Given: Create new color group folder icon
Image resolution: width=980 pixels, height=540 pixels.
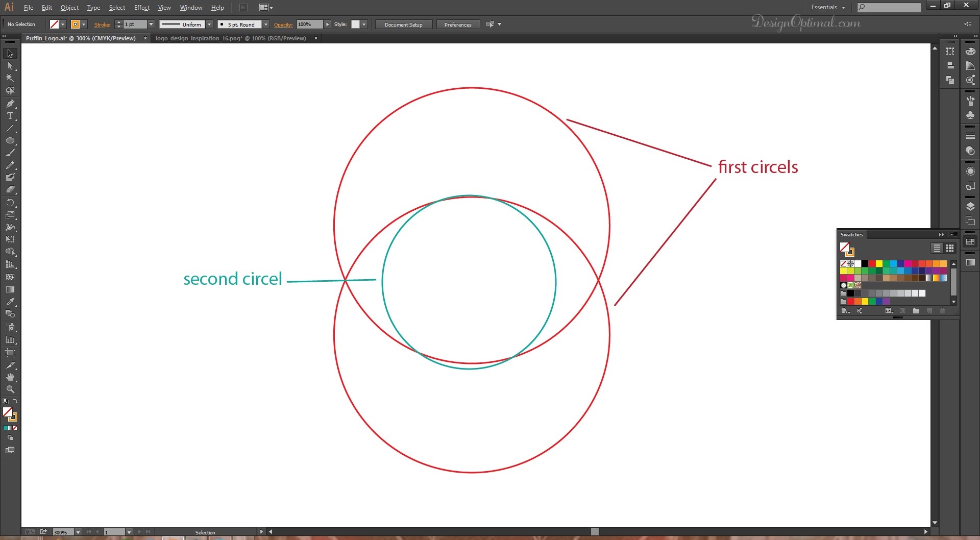Looking at the screenshot, I should pos(916,311).
